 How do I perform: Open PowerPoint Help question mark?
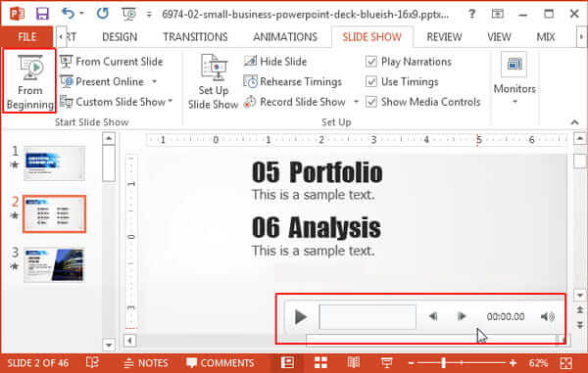click(471, 15)
